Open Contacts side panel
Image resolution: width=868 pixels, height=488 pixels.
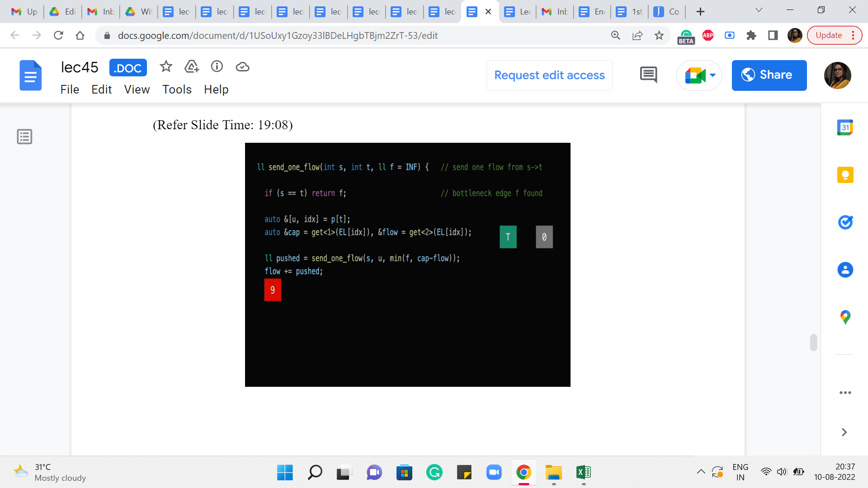click(845, 270)
